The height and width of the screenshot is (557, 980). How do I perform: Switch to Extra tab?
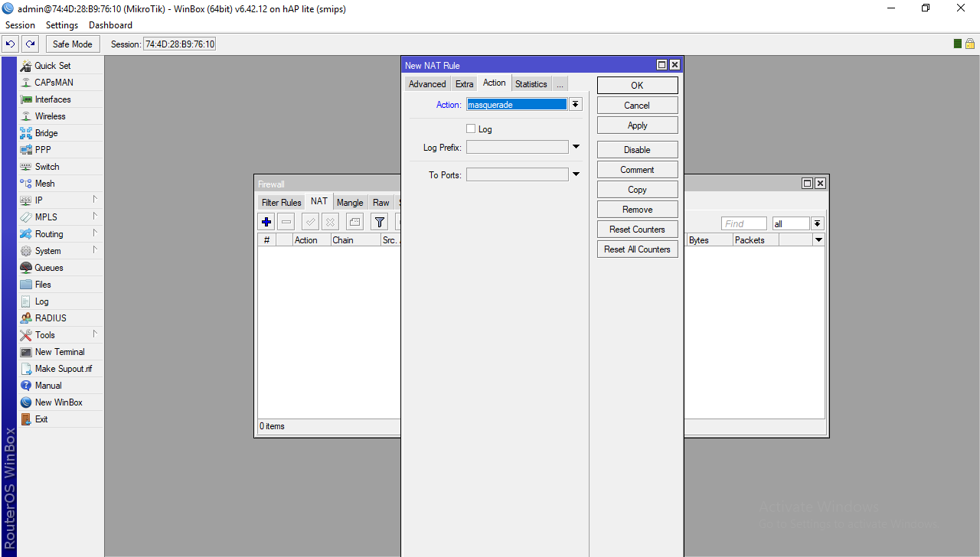(x=465, y=84)
